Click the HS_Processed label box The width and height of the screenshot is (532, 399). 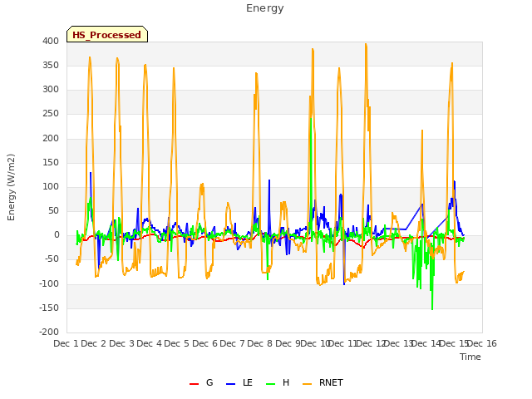(107, 34)
